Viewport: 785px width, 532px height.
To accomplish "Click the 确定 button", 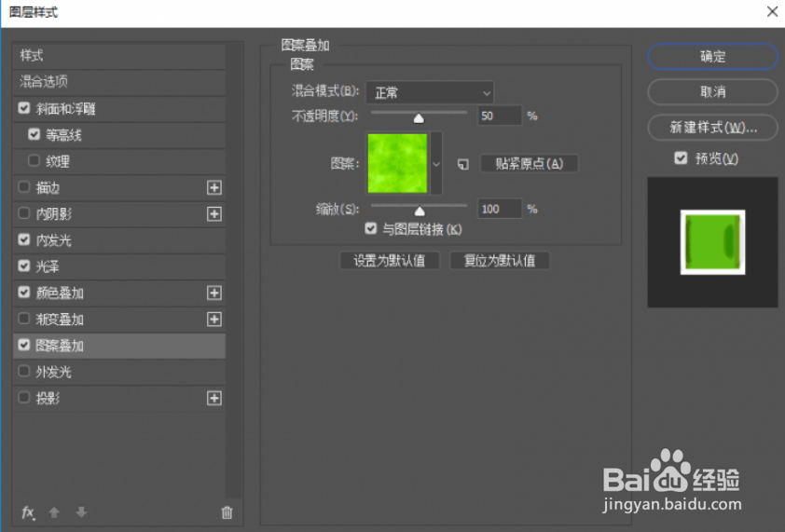I will [x=712, y=57].
